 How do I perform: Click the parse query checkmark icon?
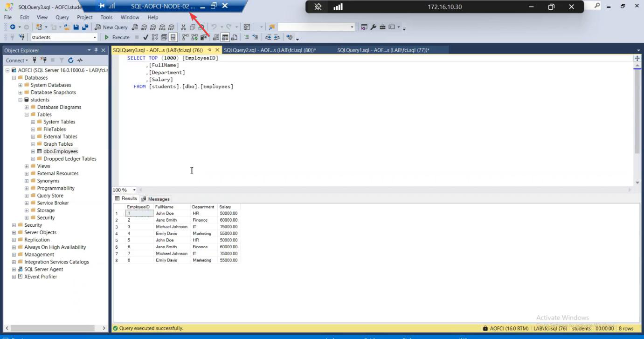(145, 37)
